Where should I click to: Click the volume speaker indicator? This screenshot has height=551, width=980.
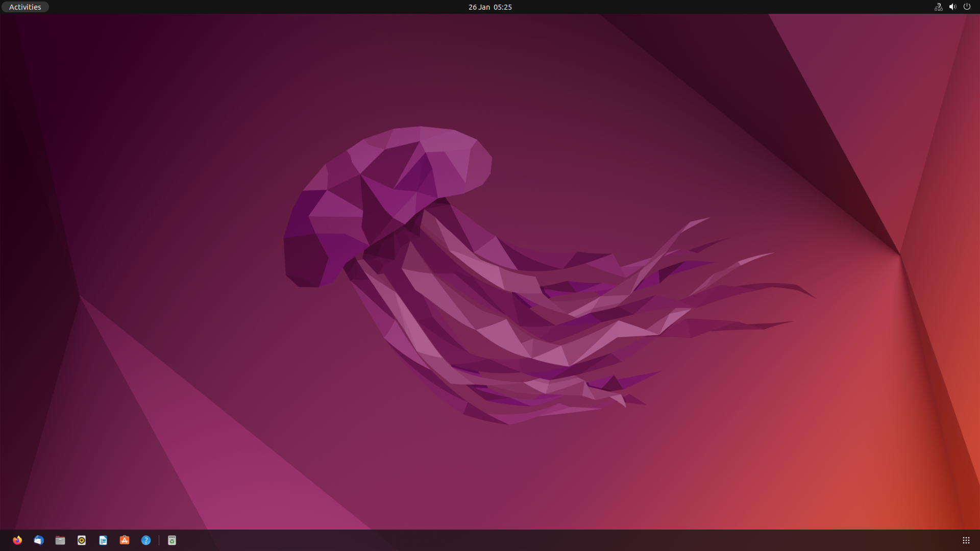pyautogui.click(x=952, y=7)
